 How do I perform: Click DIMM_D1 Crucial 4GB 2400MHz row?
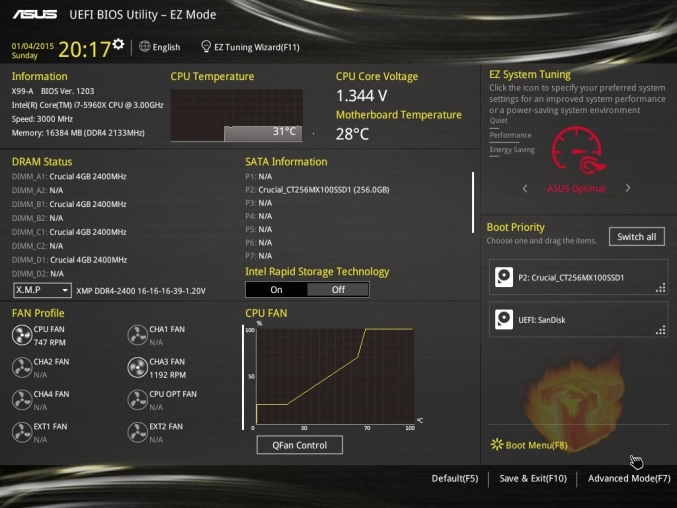coord(69,260)
